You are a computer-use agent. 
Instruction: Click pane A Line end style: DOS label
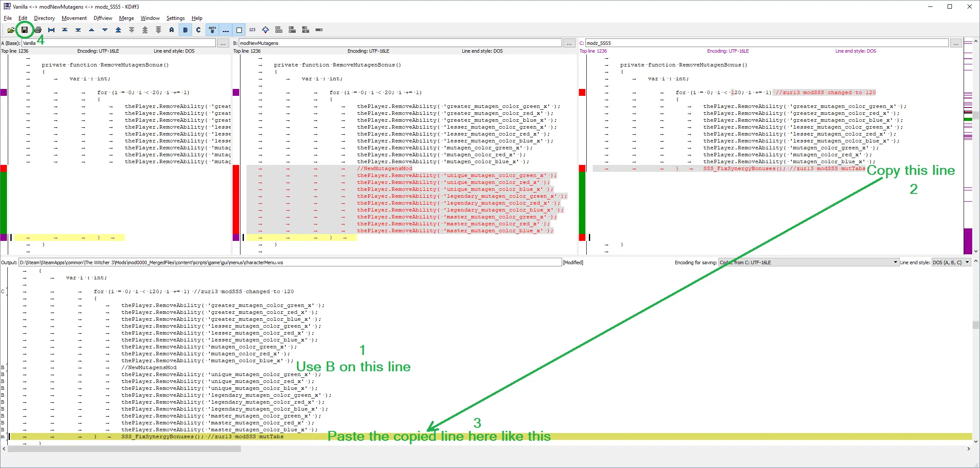[x=174, y=51]
